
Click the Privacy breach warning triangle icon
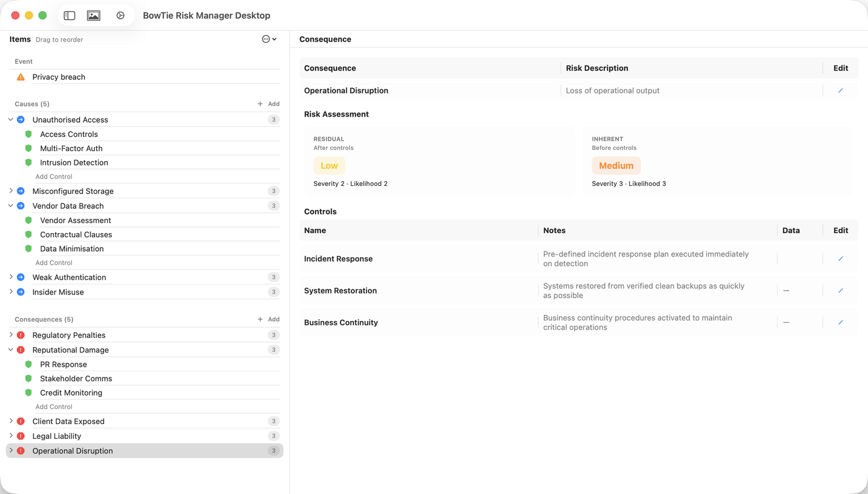(20, 77)
